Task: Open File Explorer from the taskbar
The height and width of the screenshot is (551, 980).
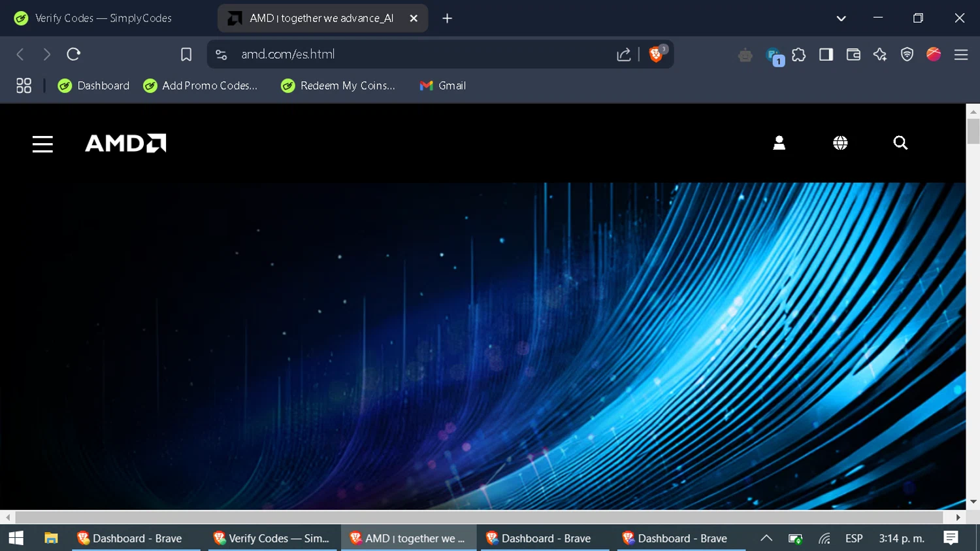Action: [51, 538]
